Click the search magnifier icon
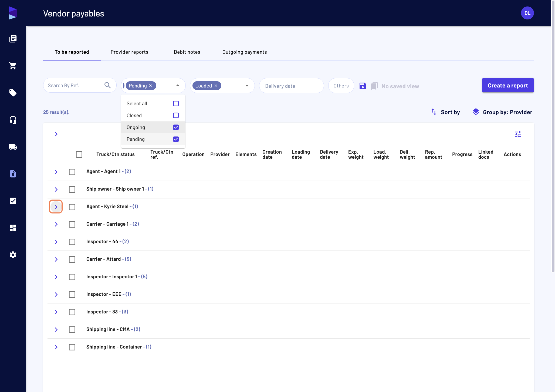 (x=107, y=85)
